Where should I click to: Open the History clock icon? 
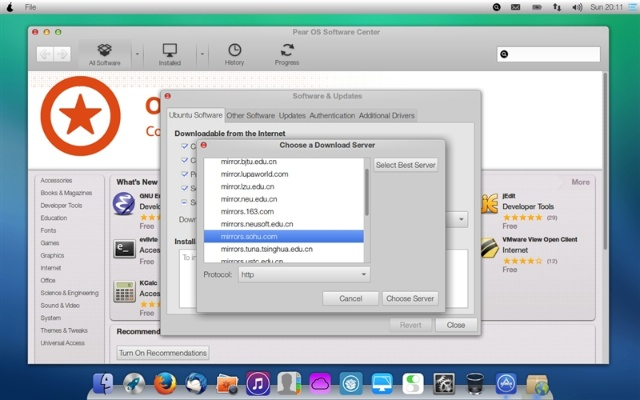coord(234,52)
